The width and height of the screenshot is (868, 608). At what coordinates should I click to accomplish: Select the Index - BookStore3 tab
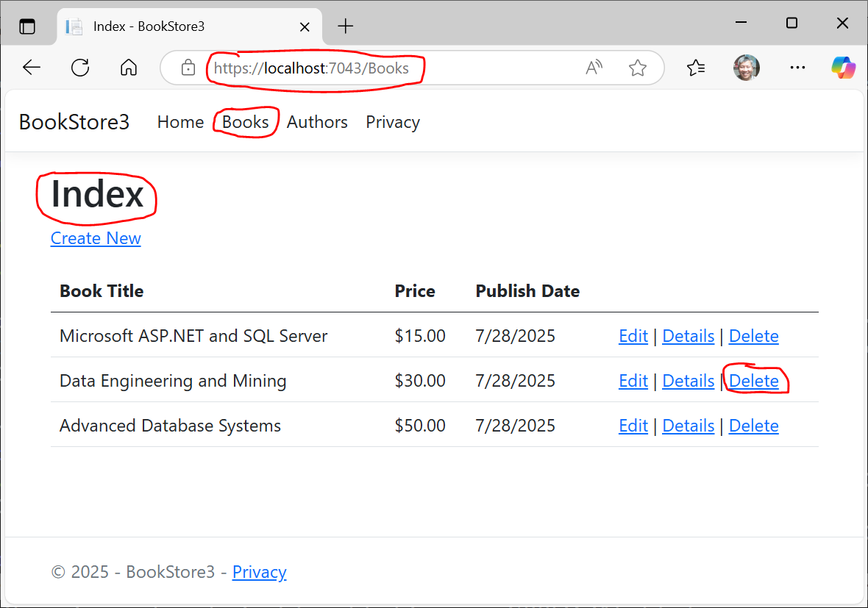point(189,26)
